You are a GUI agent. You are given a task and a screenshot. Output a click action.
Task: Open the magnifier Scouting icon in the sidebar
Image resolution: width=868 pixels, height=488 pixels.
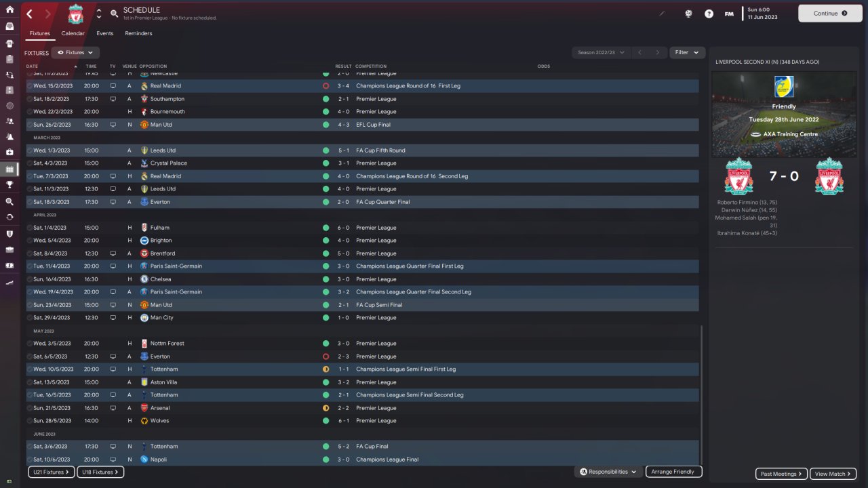coord(9,201)
